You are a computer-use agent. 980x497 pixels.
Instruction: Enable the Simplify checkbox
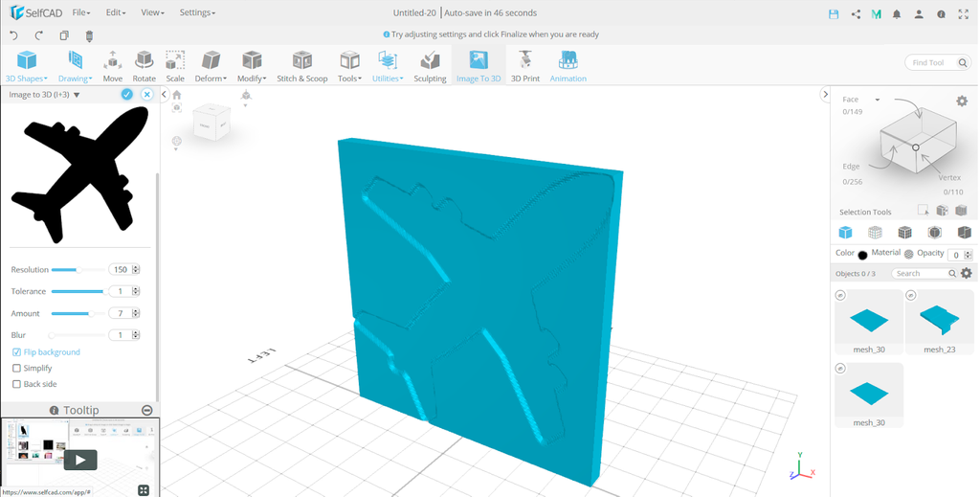click(16, 368)
